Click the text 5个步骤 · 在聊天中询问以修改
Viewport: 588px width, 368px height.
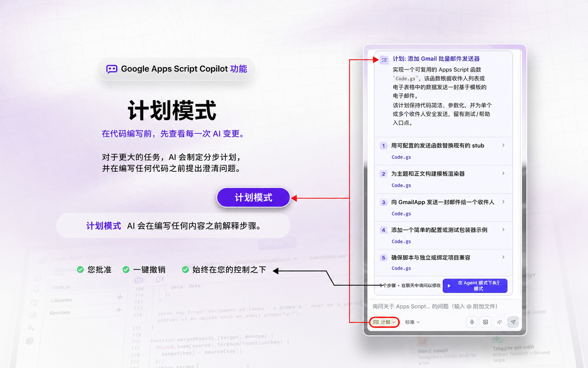(410, 286)
